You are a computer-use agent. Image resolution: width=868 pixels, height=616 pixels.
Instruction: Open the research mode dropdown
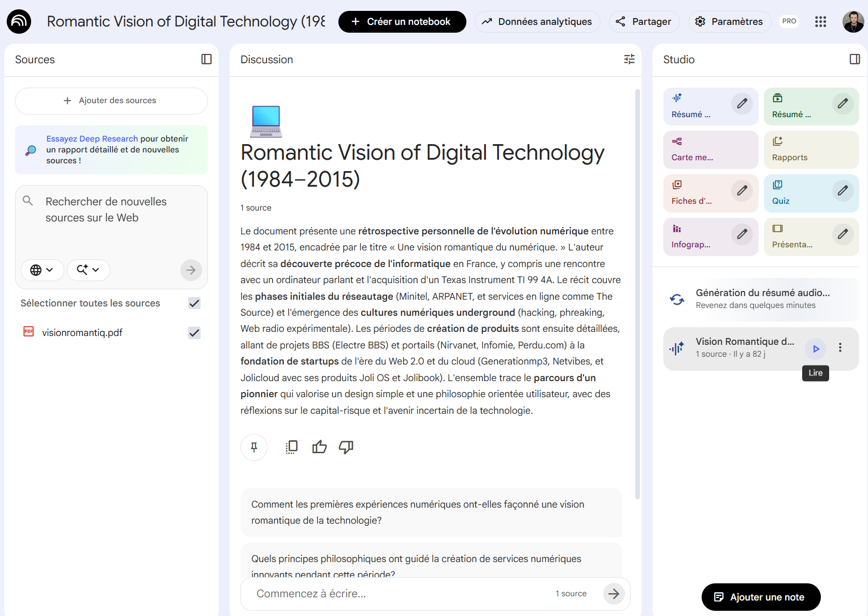pos(89,270)
